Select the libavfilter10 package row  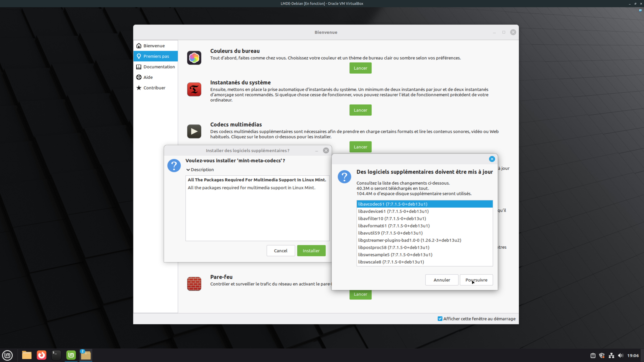click(x=424, y=218)
